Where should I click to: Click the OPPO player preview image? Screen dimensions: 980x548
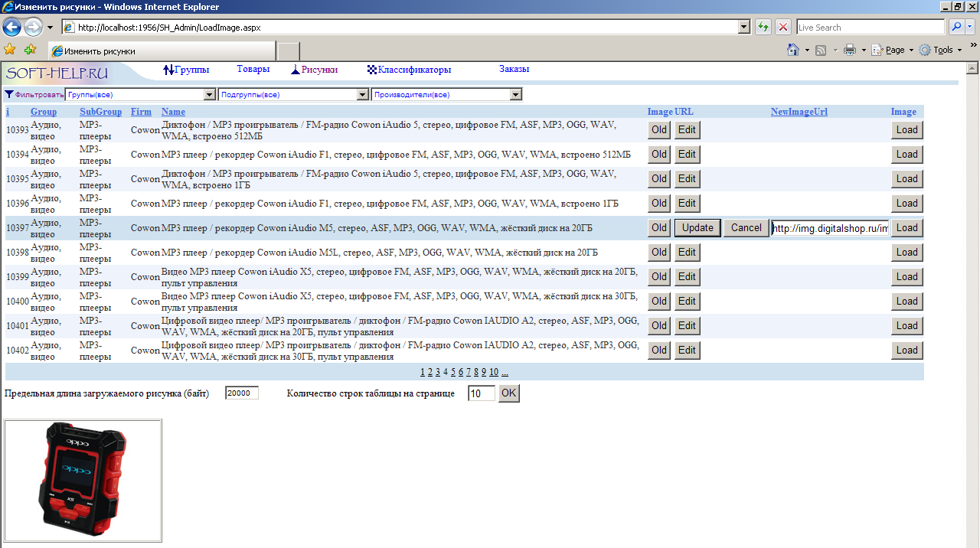click(83, 481)
